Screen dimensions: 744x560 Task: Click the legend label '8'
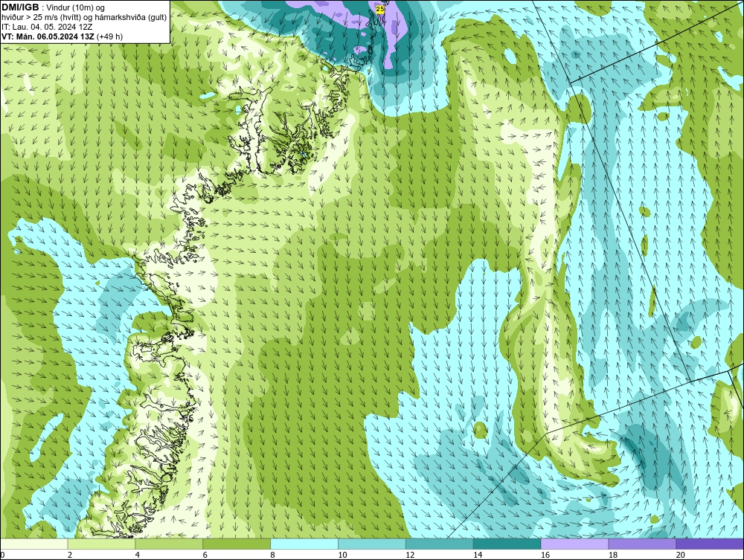(x=272, y=555)
